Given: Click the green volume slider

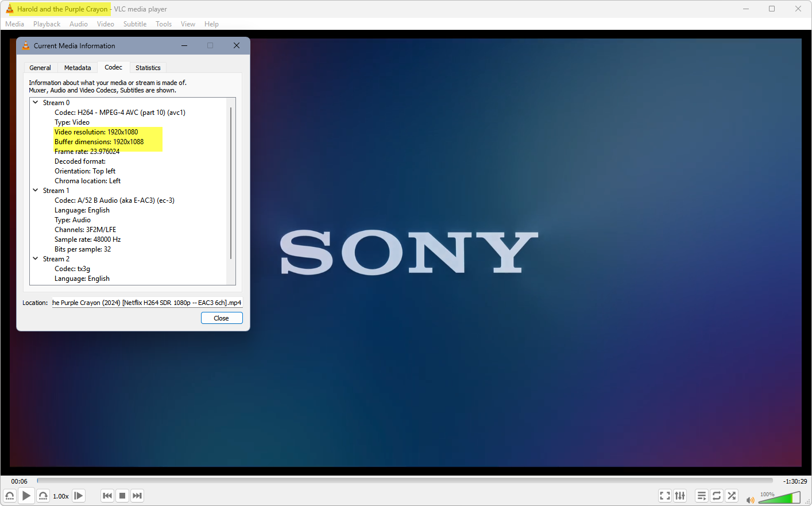Looking at the screenshot, I should [x=779, y=497].
